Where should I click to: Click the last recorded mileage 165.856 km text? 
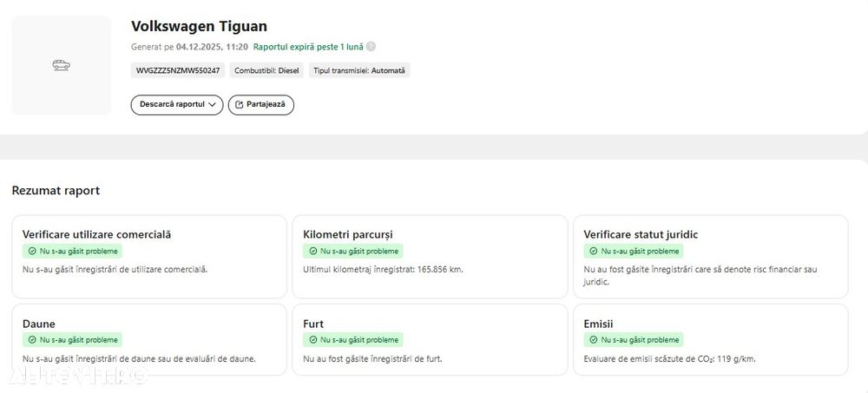pyautogui.click(x=383, y=270)
